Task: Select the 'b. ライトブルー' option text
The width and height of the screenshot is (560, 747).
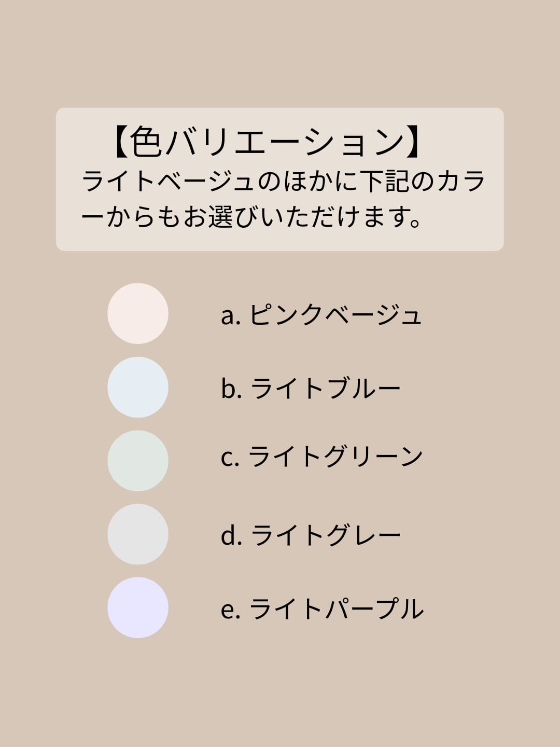Action: click(311, 389)
